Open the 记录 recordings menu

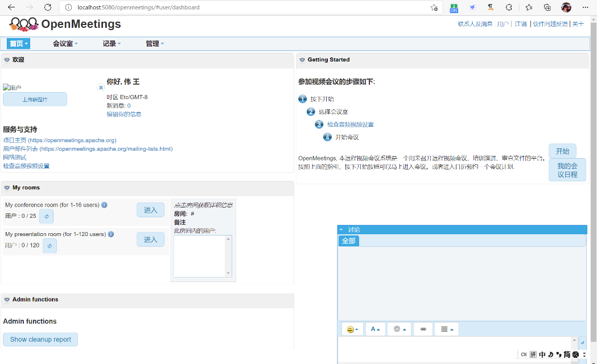[x=112, y=44]
